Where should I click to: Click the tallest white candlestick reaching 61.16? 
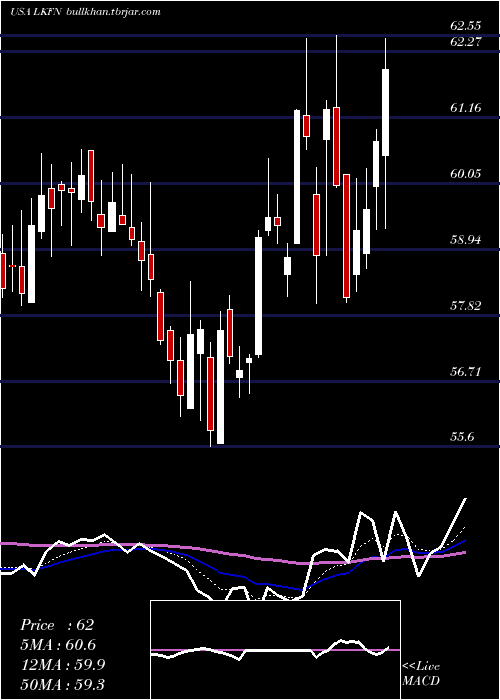point(297,177)
